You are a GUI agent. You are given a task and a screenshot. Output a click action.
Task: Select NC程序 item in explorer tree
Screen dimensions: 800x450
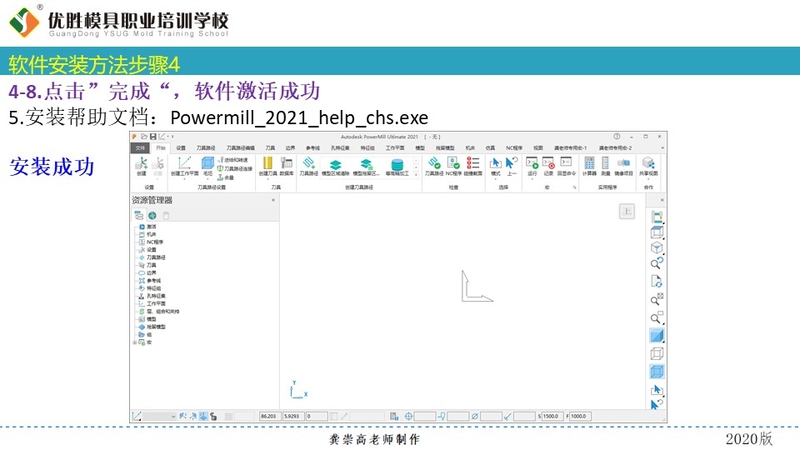point(151,242)
